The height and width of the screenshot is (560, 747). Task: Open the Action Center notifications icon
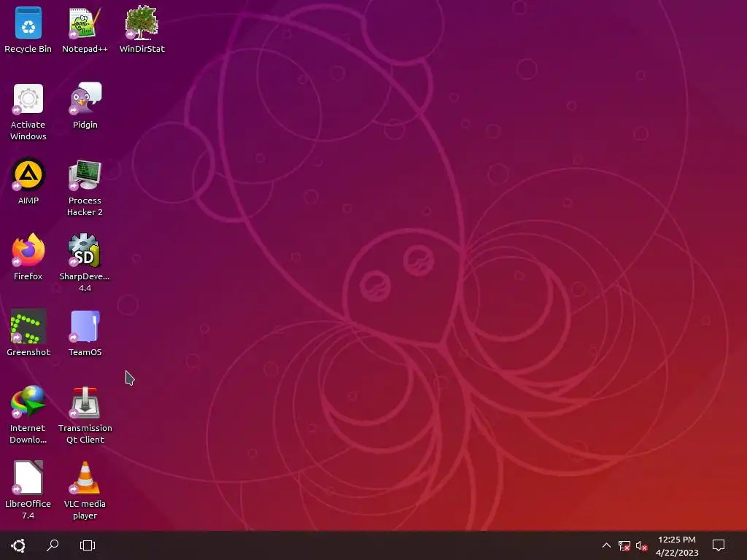click(x=719, y=545)
